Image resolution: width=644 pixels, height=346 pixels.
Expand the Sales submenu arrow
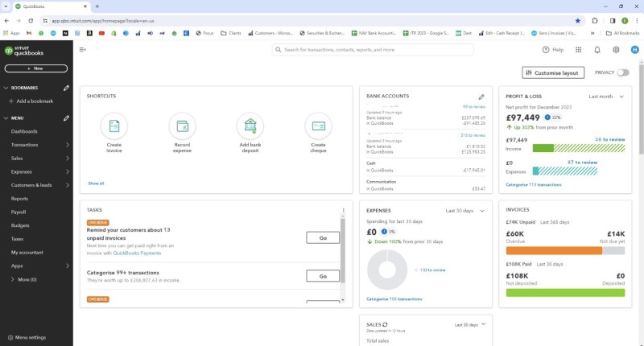tap(68, 159)
